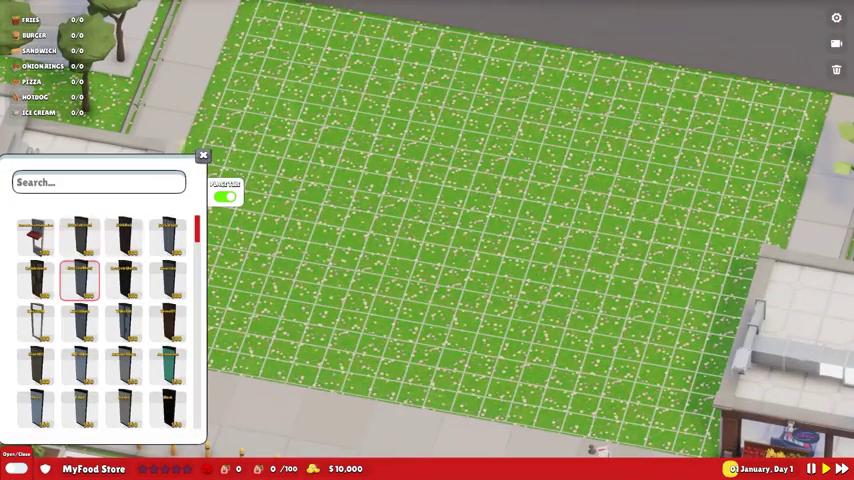
Task: Click the shield icon beside store name
Action: coord(45,469)
